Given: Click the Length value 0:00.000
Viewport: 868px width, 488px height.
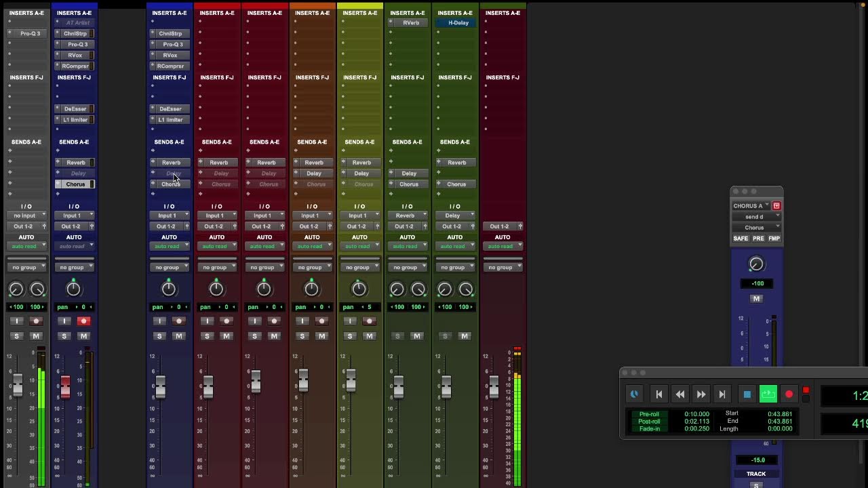Looking at the screenshot, I should click(x=780, y=429).
